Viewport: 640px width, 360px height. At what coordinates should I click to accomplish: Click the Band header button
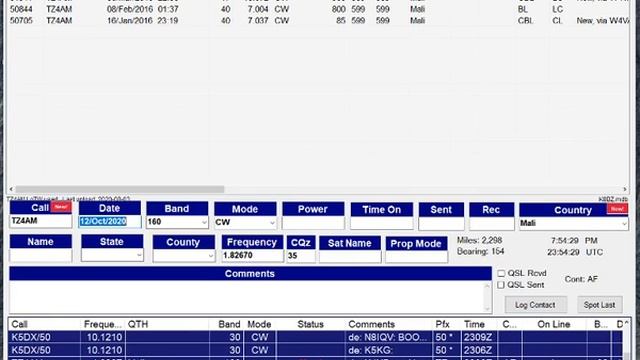tap(177, 209)
